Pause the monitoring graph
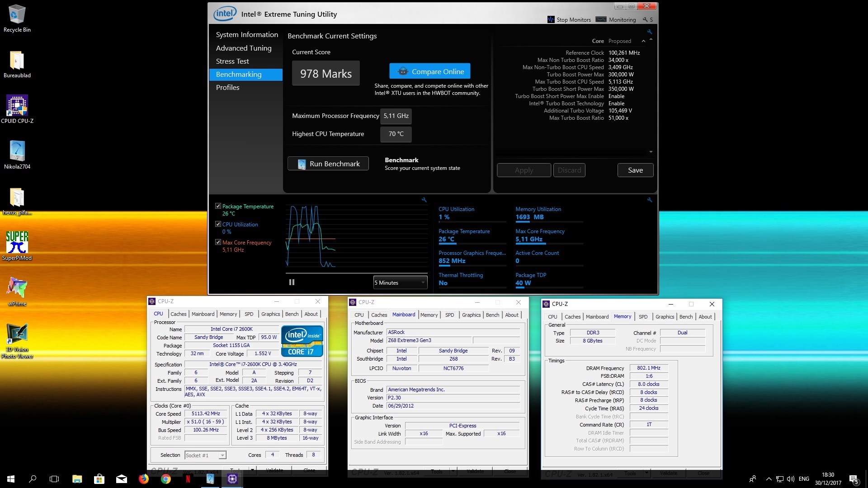The image size is (868, 488). click(x=292, y=282)
